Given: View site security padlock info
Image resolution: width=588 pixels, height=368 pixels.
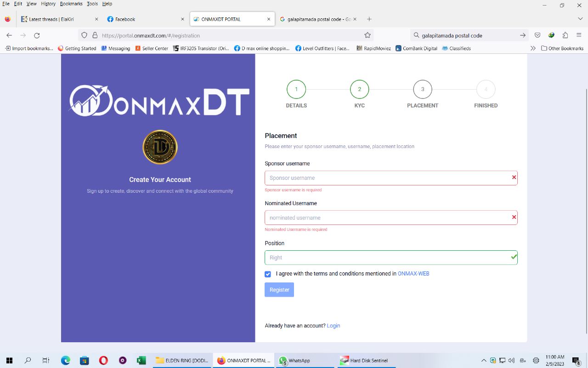Looking at the screenshot, I should (x=95, y=35).
